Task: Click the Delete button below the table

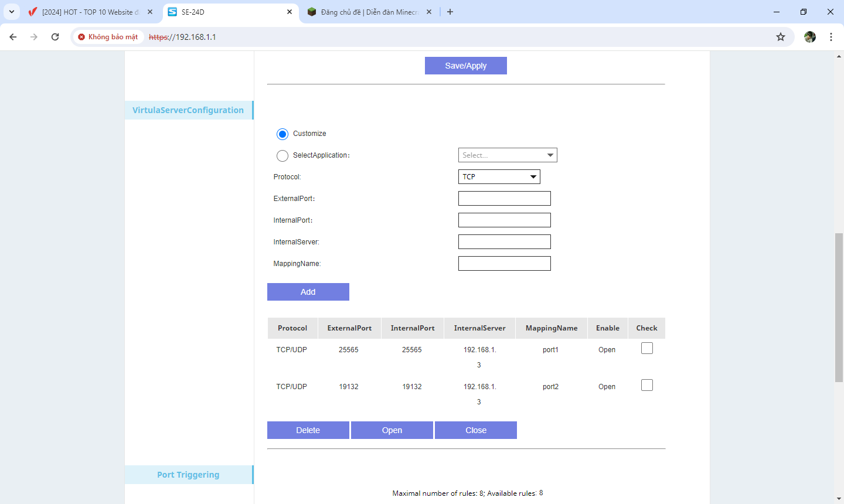Action: pos(308,430)
